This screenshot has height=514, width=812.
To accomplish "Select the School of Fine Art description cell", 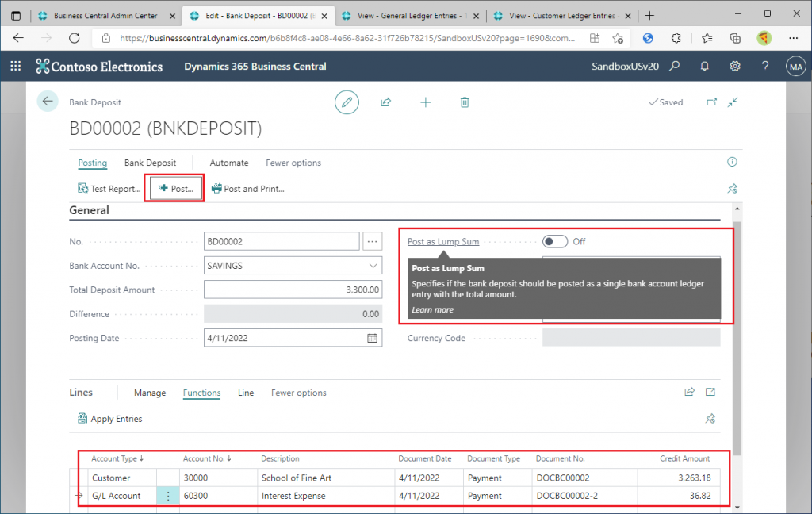I will pos(326,478).
